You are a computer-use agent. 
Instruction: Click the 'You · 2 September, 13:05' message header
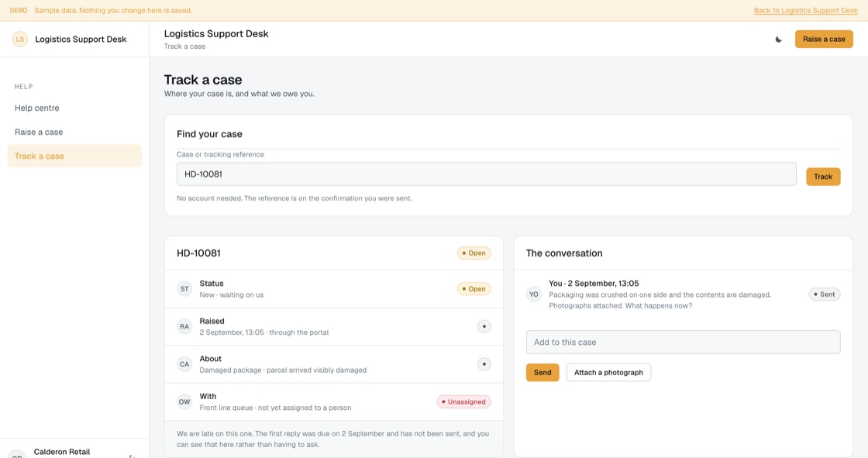tap(594, 283)
